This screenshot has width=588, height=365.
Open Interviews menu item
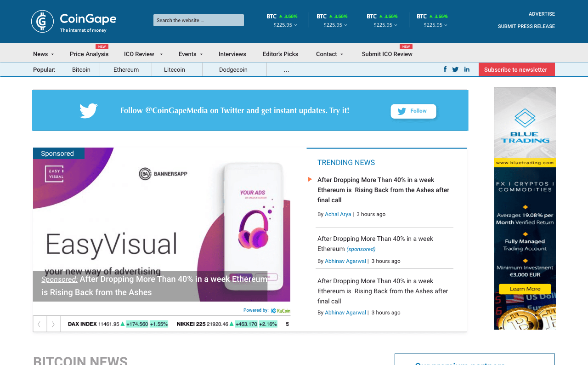(232, 54)
